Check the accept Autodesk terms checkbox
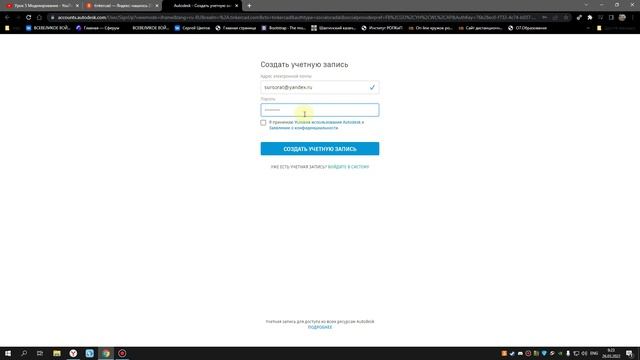Screen dimensions: 640x360 coord(263,122)
